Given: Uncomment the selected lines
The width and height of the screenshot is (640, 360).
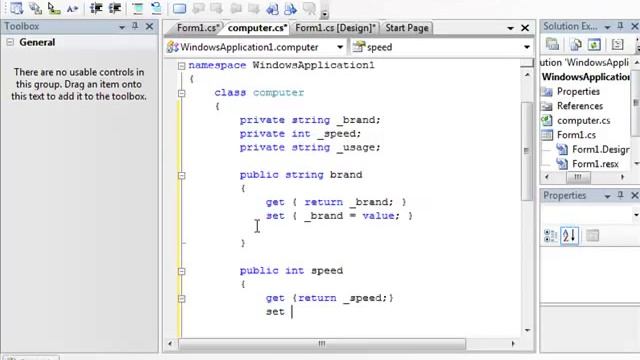Looking at the screenshot, I should [156, 8].
